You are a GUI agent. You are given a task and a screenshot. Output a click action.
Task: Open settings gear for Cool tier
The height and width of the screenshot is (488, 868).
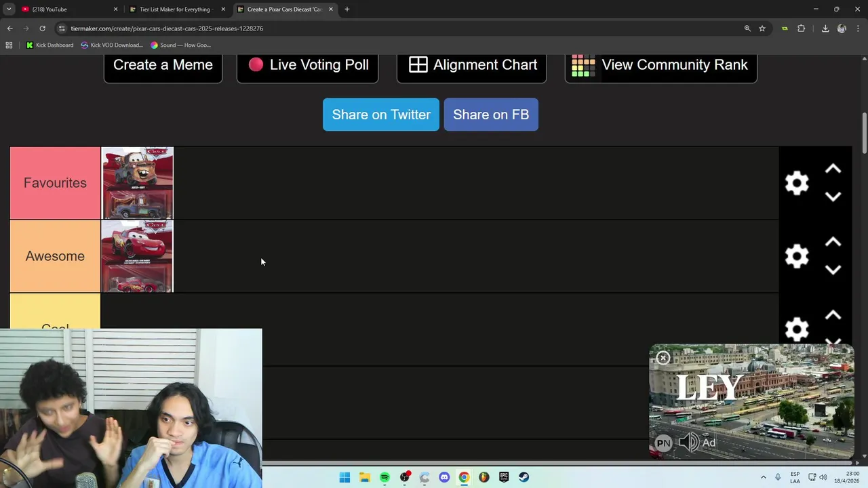(797, 329)
